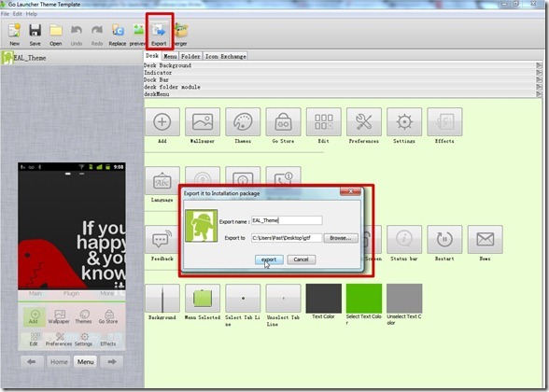Select the Preferences tools icon tile
This screenshot has width=549, height=392.
(x=364, y=121)
